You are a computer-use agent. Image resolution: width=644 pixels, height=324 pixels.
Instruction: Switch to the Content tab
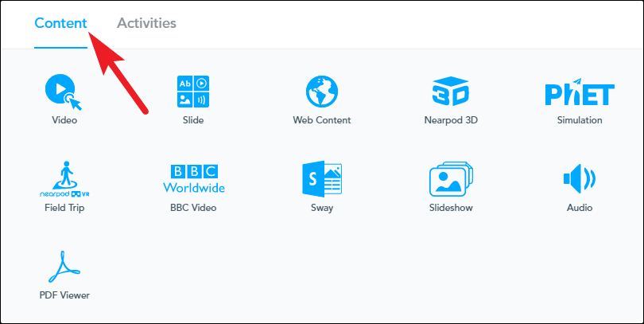tap(60, 23)
